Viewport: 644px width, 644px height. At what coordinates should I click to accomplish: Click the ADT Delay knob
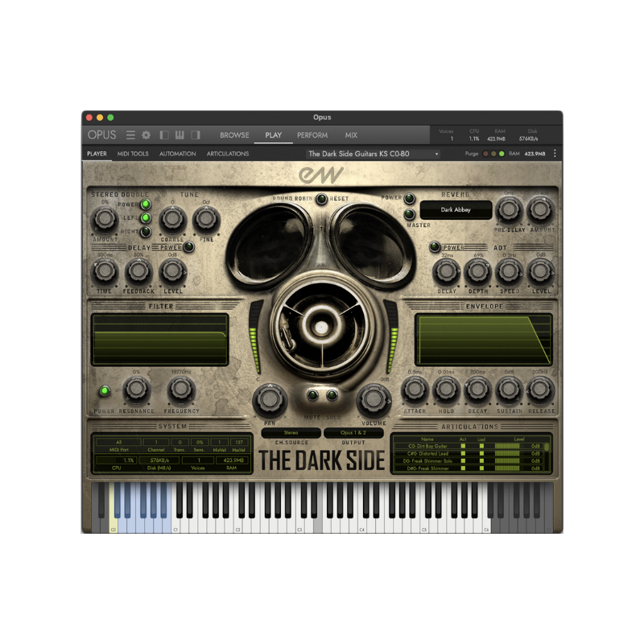point(447,271)
